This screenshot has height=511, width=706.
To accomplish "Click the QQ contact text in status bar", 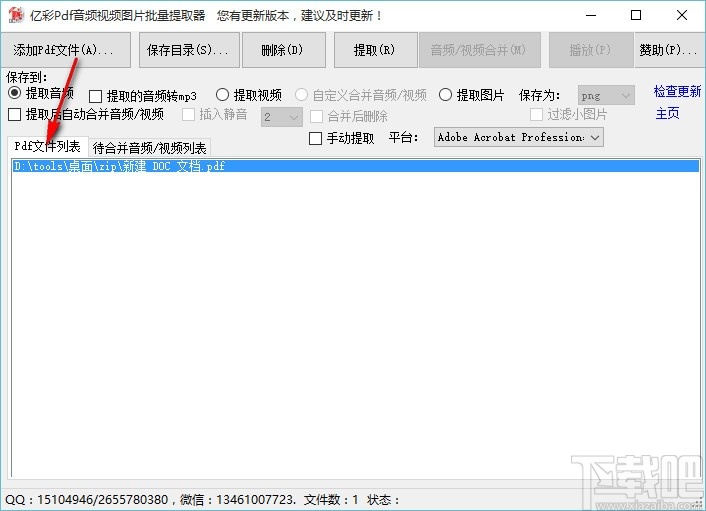I will point(86,500).
